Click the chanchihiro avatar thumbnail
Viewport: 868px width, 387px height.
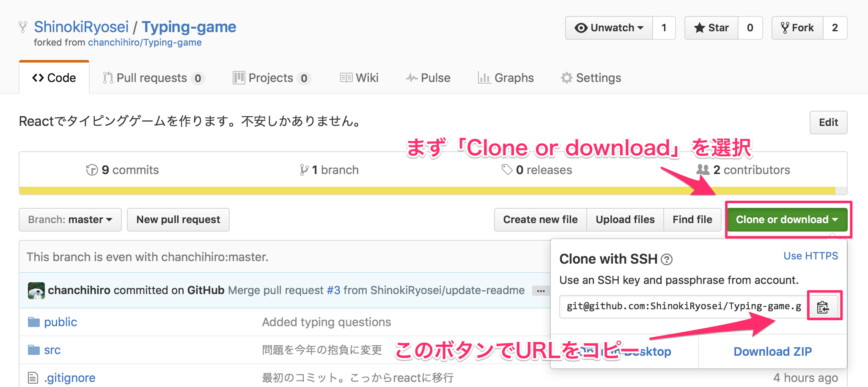36,291
